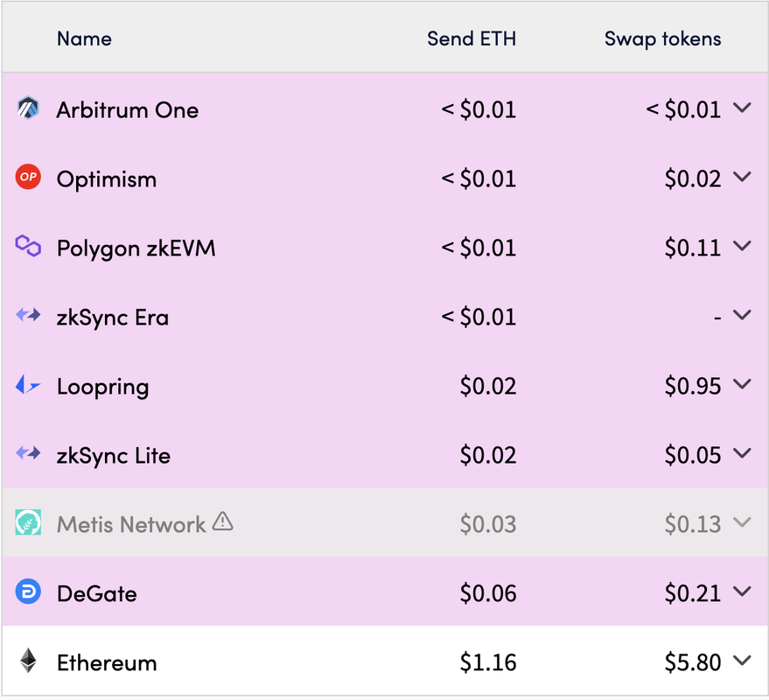Click the Ethereum diamond icon
Screen dimensions: 769x700
click(x=28, y=661)
